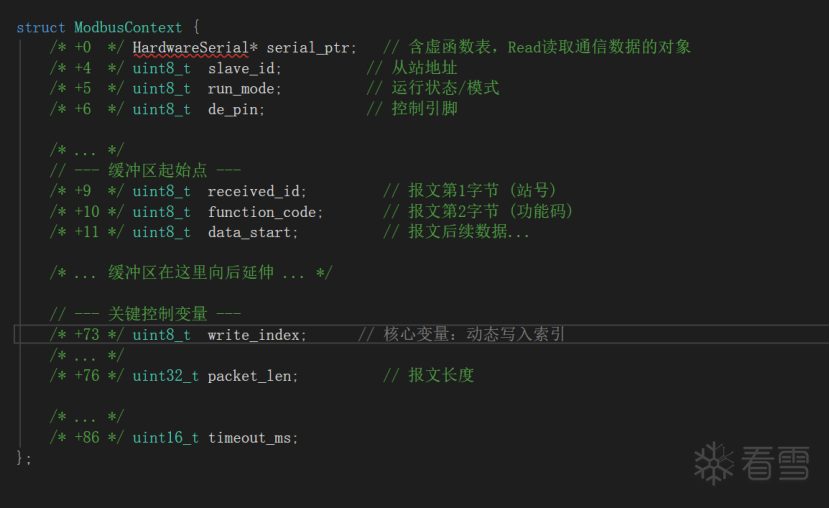The width and height of the screenshot is (830, 508).
Task: Click the closing brace of struct
Action: point(21,457)
